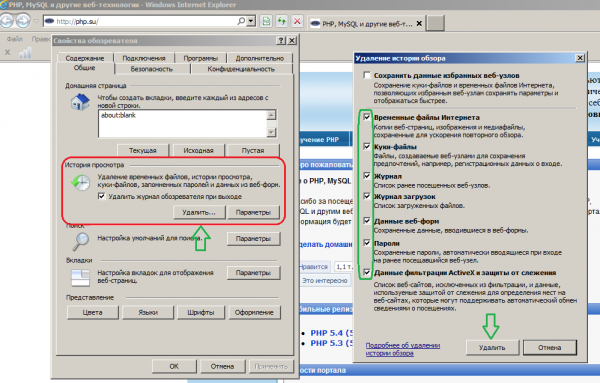Viewport: 600px width, 383px height.
Task: Toggle Куки-файлы checkbox
Action: coord(367,146)
